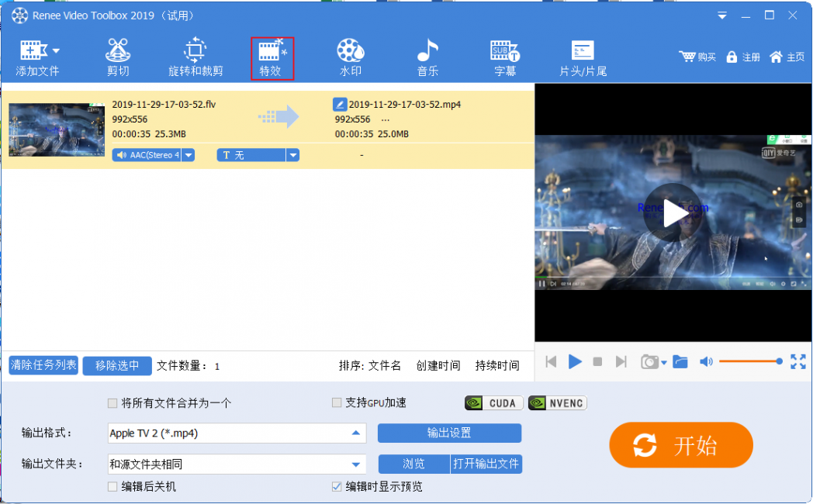Screen dimensions: 813x504
Task: Stop playback with the square stop button
Action: click(597, 361)
